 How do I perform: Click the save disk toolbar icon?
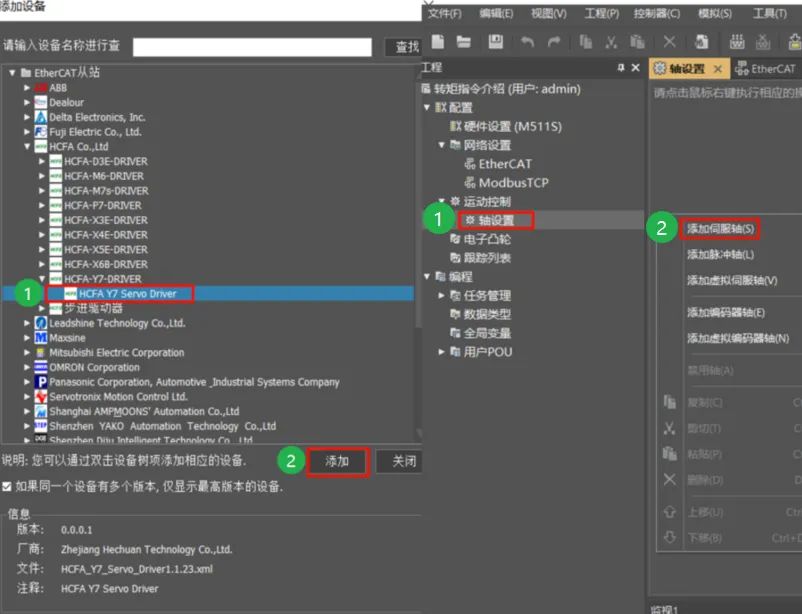[496, 41]
